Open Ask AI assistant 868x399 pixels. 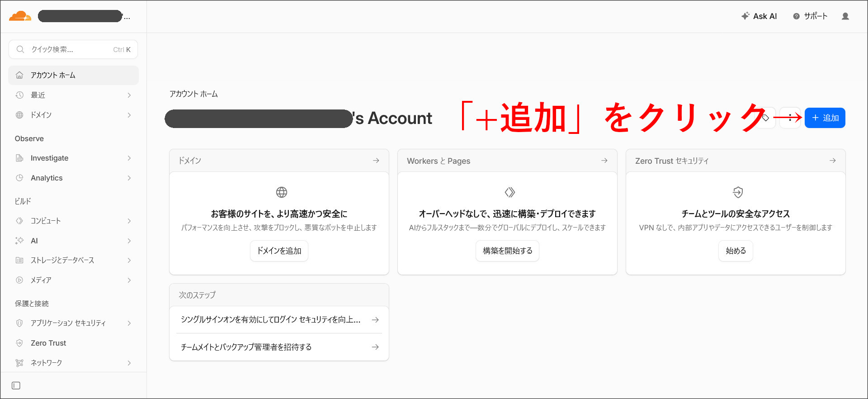click(x=759, y=16)
